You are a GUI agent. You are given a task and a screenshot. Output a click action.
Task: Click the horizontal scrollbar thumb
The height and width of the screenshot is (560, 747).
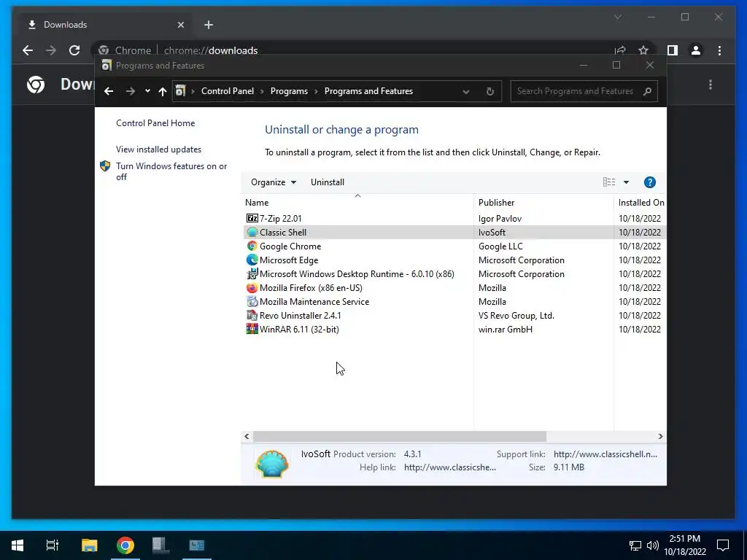click(x=399, y=436)
